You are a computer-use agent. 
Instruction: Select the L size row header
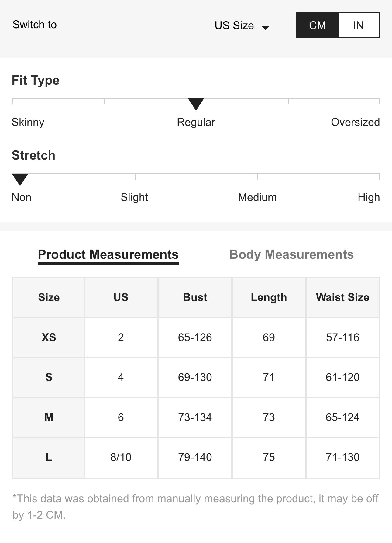pyautogui.click(x=49, y=457)
